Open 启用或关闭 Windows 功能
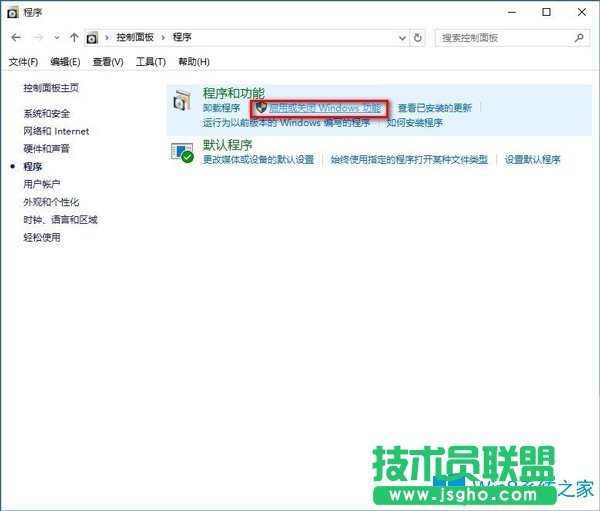This screenshot has height=511, width=600. tap(325, 108)
